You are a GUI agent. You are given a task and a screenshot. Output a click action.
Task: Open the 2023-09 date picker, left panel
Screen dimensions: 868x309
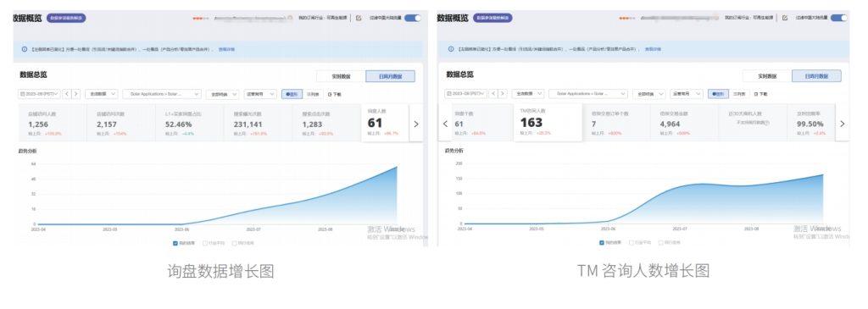pyautogui.click(x=39, y=94)
